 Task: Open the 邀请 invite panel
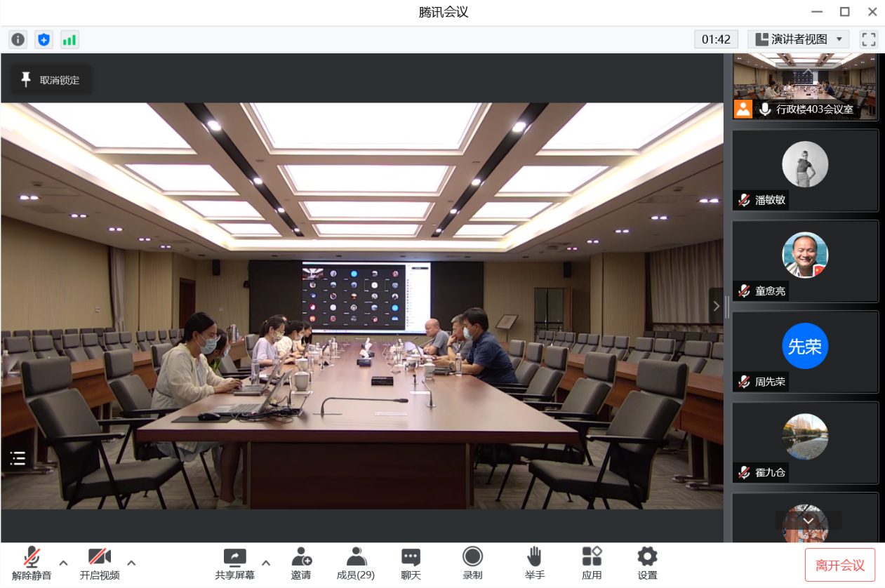pyautogui.click(x=301, y=564)
